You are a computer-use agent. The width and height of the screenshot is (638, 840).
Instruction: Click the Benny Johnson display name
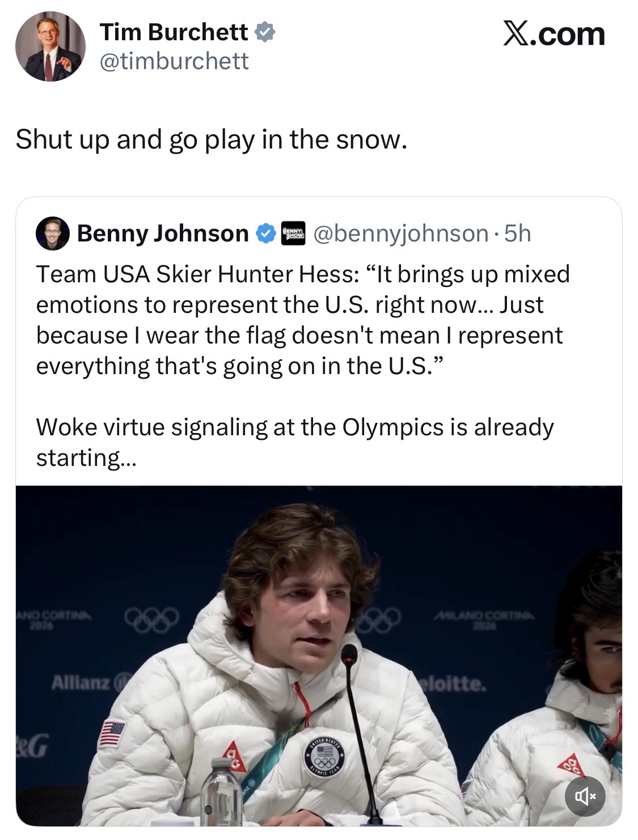coord(162,234)
